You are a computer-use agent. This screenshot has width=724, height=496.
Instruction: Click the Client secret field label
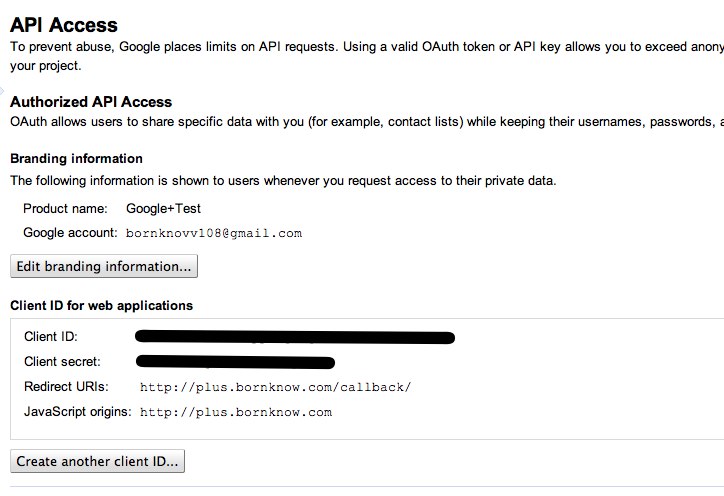click(63, 361)
